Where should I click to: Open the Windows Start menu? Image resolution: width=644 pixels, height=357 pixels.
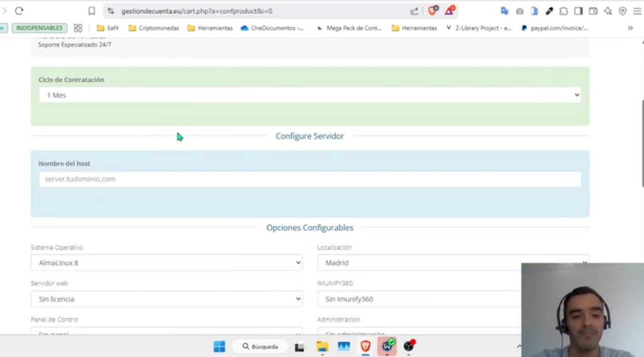[x=219, y=346]
